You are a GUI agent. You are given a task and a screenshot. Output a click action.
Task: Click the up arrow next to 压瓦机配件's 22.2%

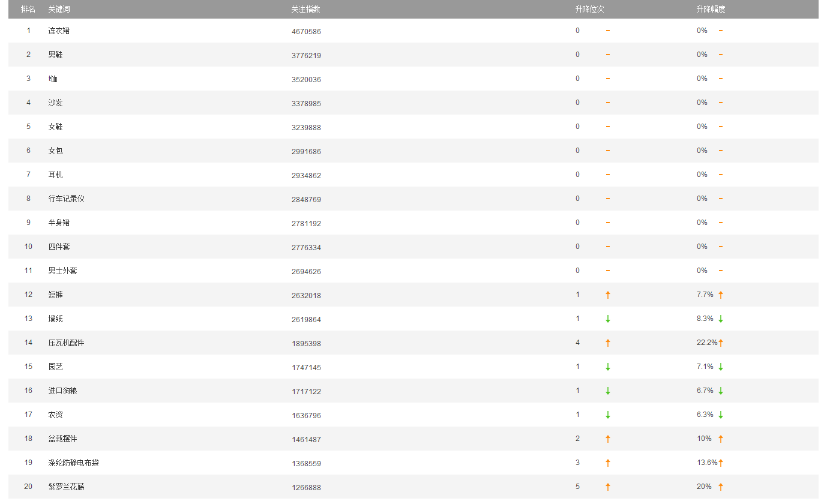pyautogui.click(x=721, y=343)
